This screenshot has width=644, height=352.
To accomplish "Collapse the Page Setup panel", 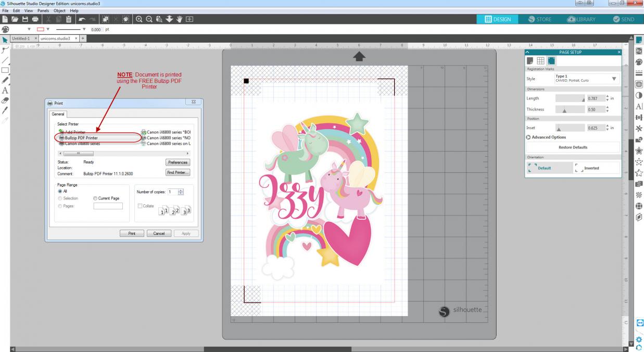I will (527, 52).
